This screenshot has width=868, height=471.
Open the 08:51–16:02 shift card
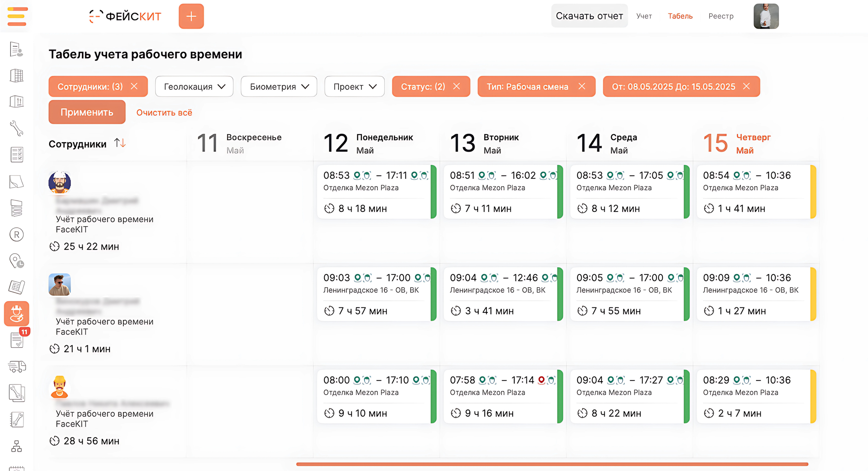click(x=503, y=192)
